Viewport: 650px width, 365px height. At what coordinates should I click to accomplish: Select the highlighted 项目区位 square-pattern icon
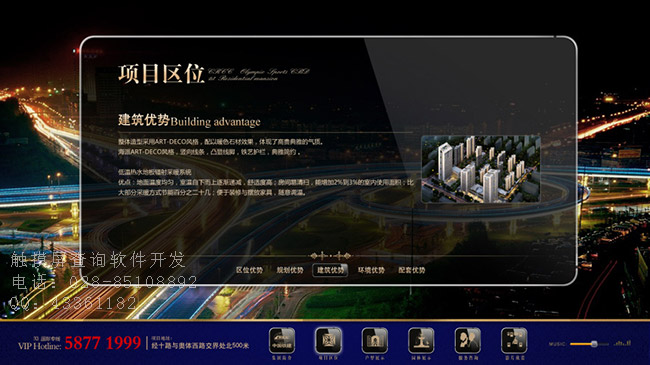tap(328, 341)
